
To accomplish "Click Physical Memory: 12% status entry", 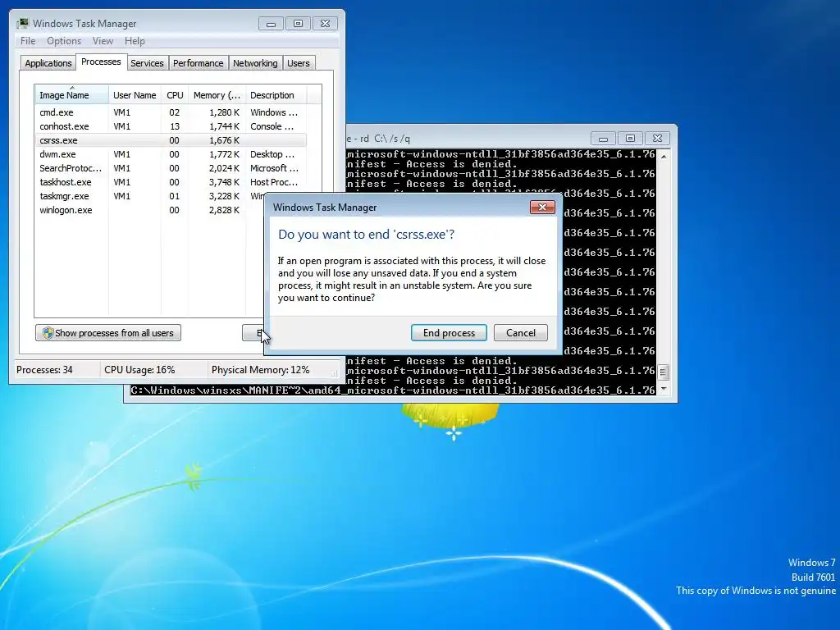I will pos(260,370).
